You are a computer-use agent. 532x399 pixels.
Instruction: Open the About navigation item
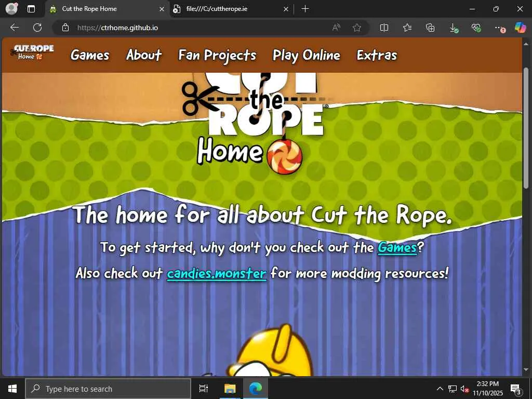[x=144, y=55]
